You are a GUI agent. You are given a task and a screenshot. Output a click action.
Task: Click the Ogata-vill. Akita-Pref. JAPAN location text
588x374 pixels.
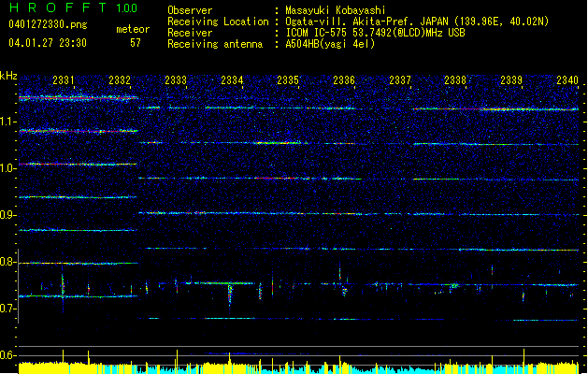[x=417, y=22]
